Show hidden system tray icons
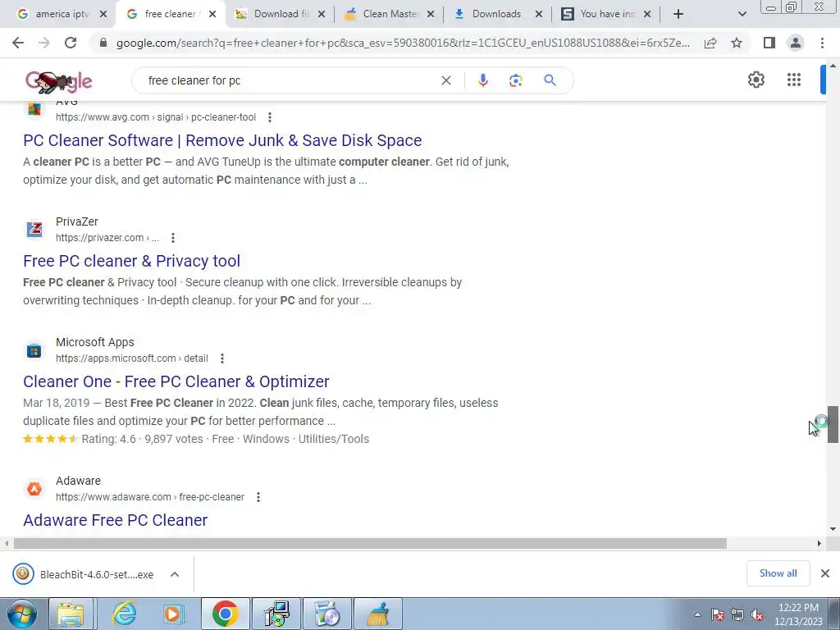 coord(697,614)
